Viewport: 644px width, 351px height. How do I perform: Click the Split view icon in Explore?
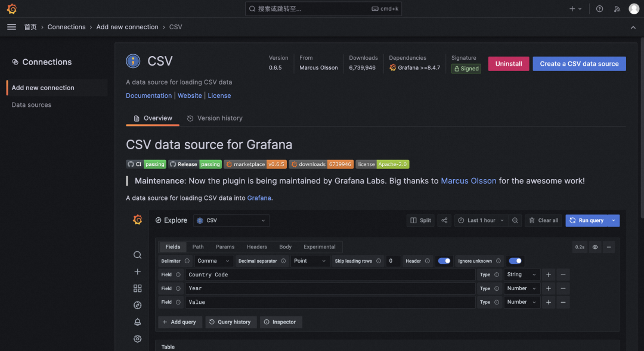[420, 220]
